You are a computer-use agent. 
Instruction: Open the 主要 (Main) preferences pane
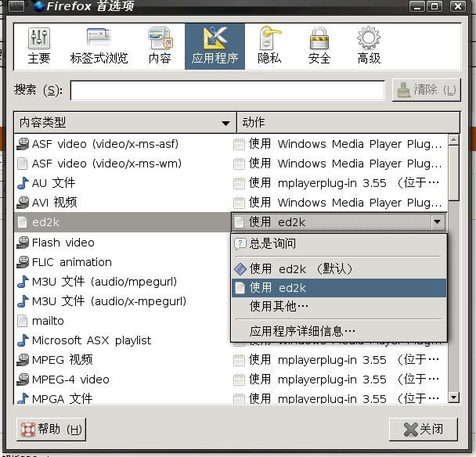point(39,46)
